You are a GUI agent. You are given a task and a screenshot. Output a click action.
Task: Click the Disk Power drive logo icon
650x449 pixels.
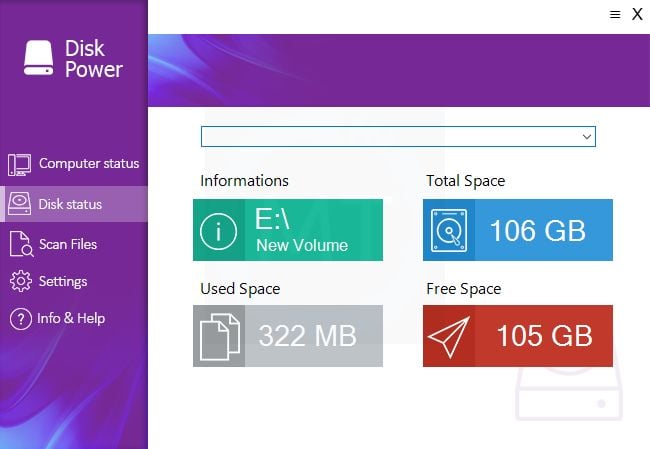38,58
